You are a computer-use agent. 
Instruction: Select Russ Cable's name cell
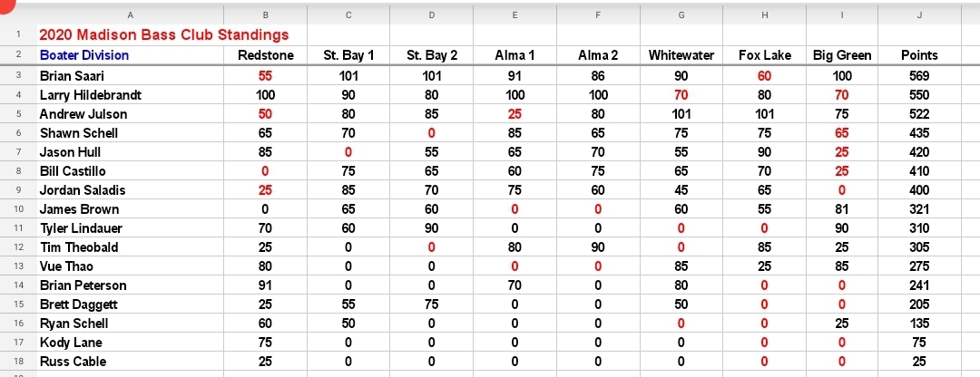point(73,362)
